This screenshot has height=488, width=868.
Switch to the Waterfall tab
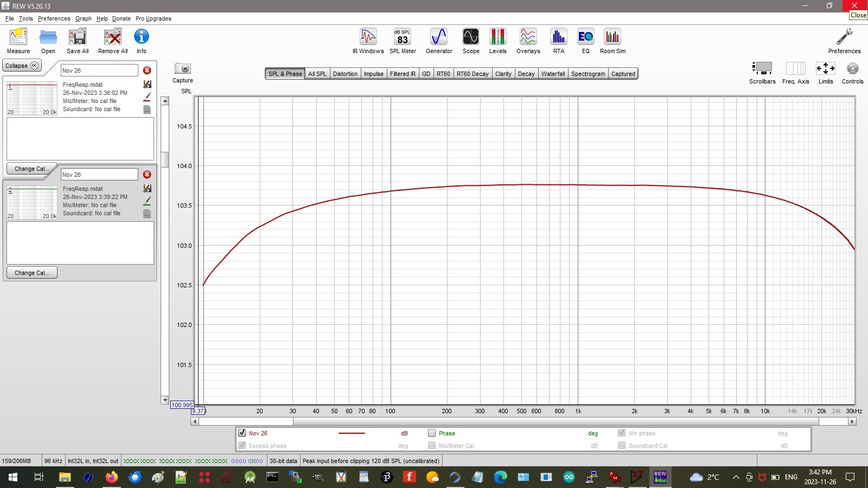pyautogui.click(x=553, y=74)
